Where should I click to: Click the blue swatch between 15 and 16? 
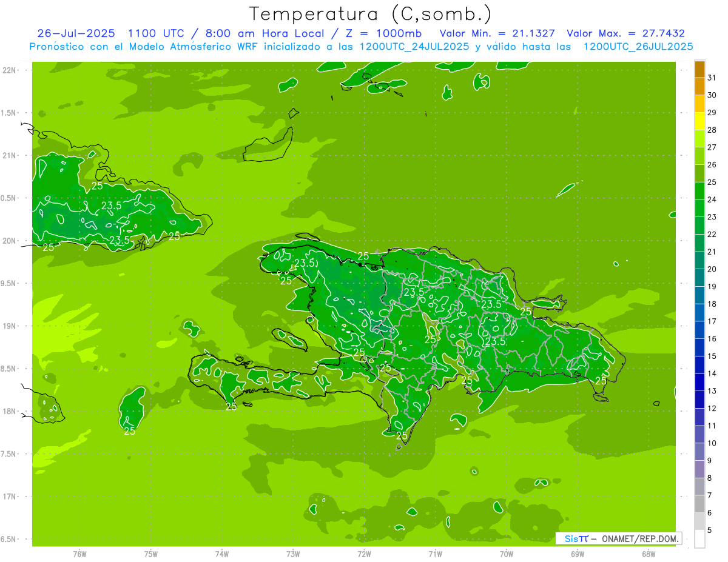click(699, 347)
